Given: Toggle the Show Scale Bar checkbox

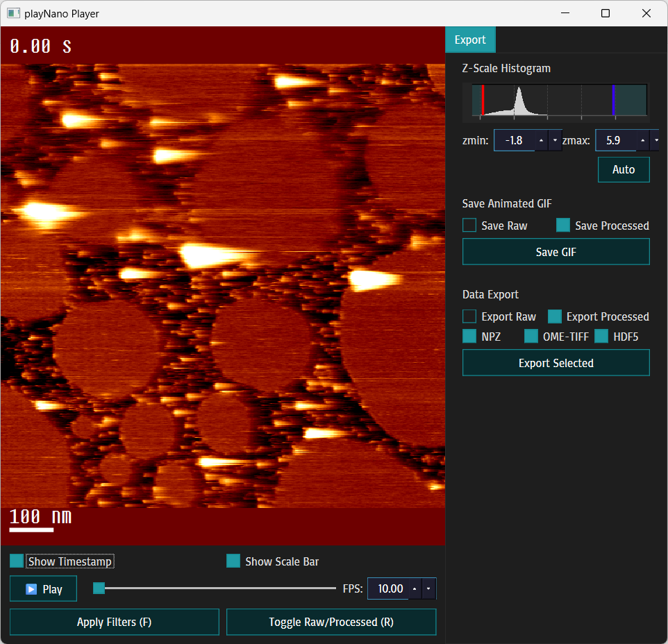Looking at the screenshot, I should [233, 561].
